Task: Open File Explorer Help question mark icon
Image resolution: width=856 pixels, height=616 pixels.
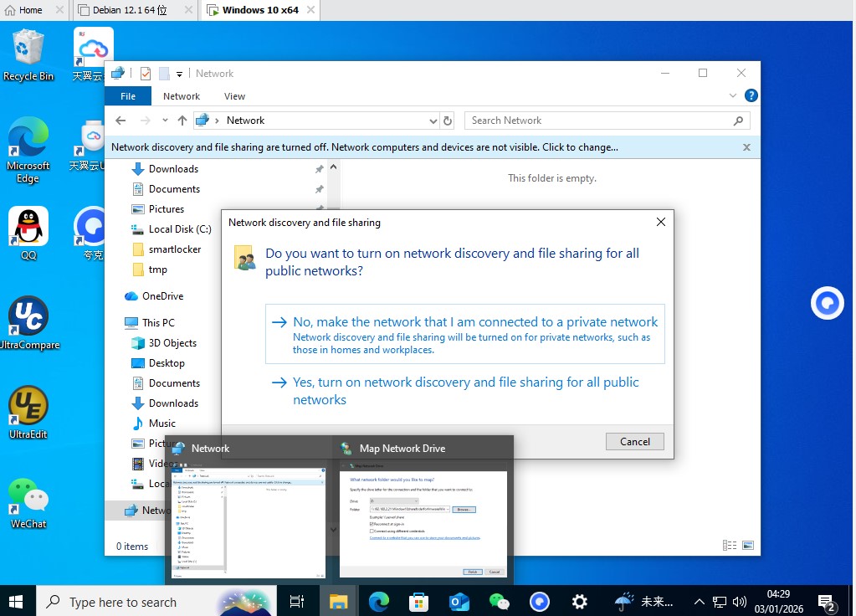Action: [x=751, y=96]
